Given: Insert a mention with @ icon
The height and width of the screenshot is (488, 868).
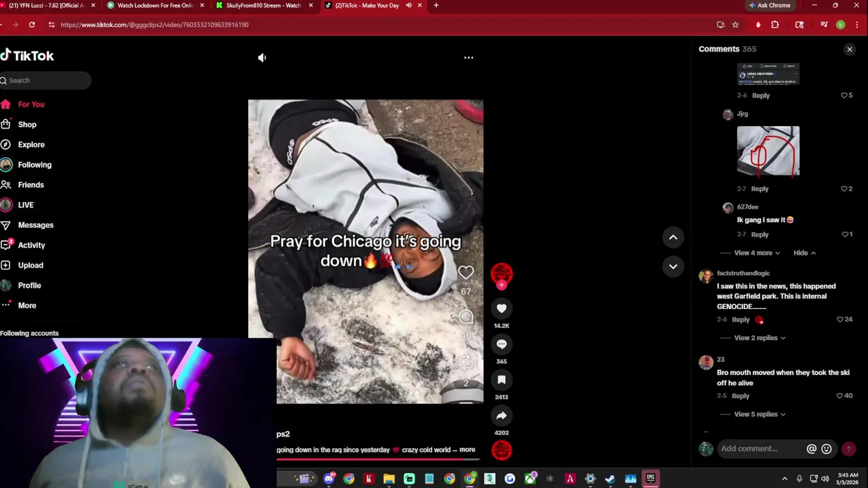Looking at the screenshot, I should 811,449.
